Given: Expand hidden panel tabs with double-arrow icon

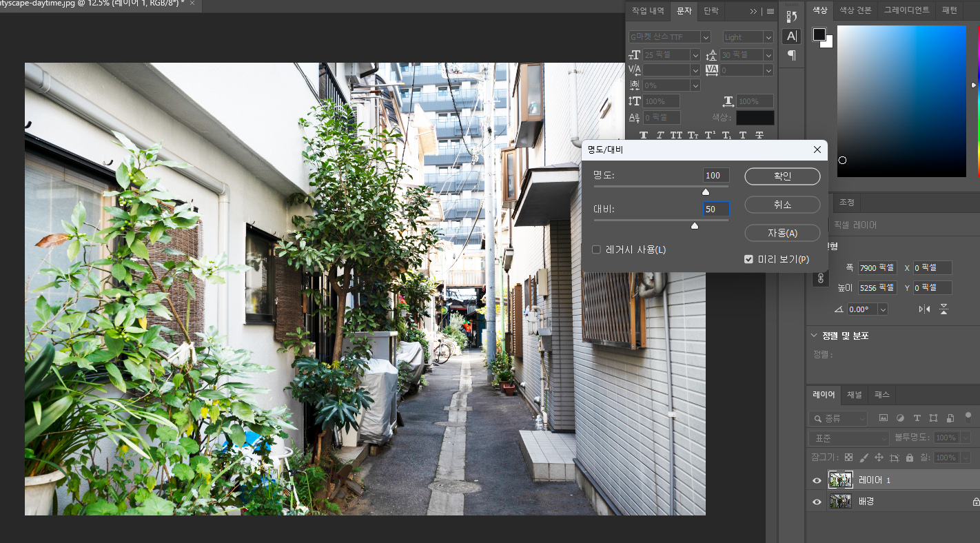Looking at the screenshot, I should coord(753,12).
